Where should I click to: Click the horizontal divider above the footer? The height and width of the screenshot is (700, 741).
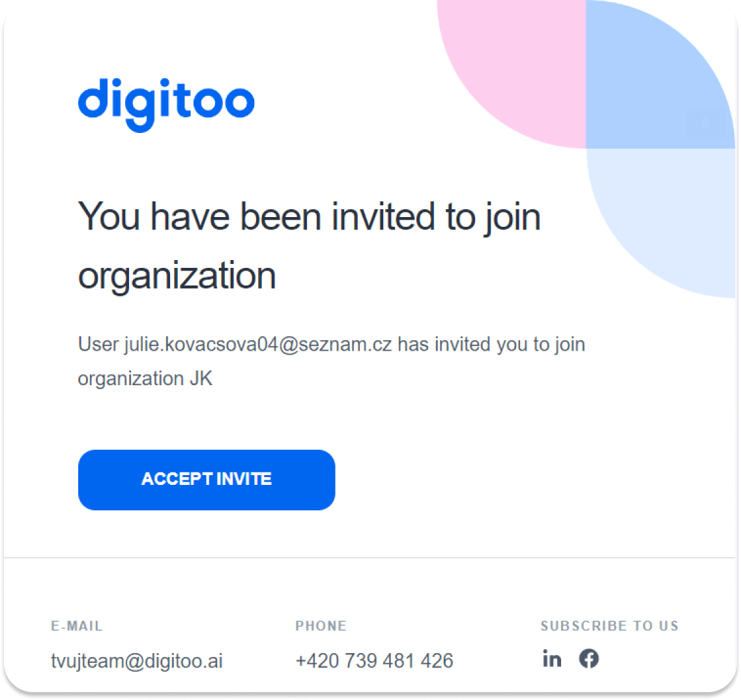(370, 558)
